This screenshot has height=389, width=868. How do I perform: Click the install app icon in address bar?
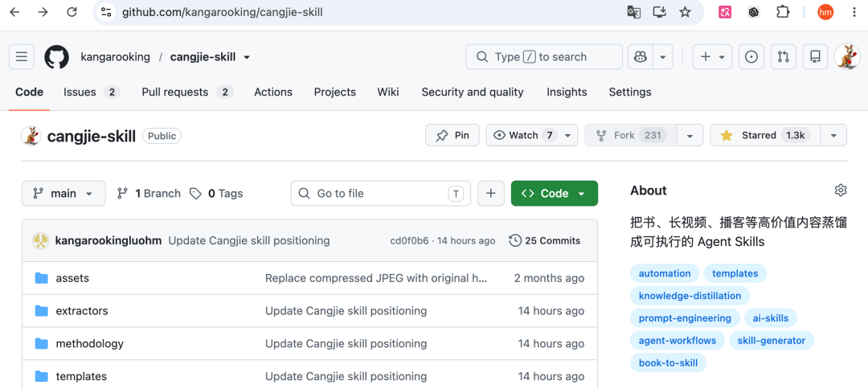coord(659,12)
